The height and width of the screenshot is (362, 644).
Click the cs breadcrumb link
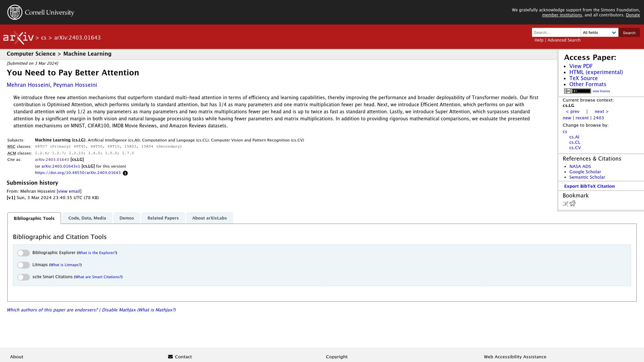tap(44, 38)
